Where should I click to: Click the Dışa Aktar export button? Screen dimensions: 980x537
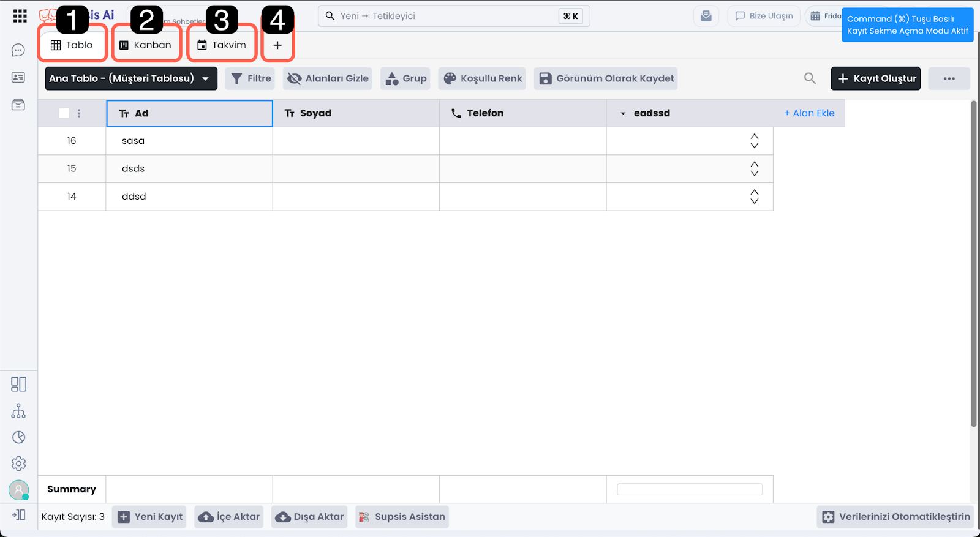click(310, 517)
